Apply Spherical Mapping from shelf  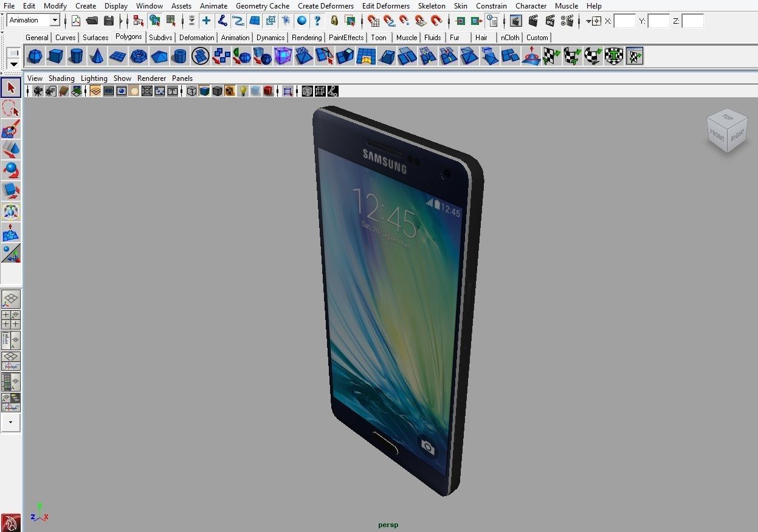pos(593,57)
